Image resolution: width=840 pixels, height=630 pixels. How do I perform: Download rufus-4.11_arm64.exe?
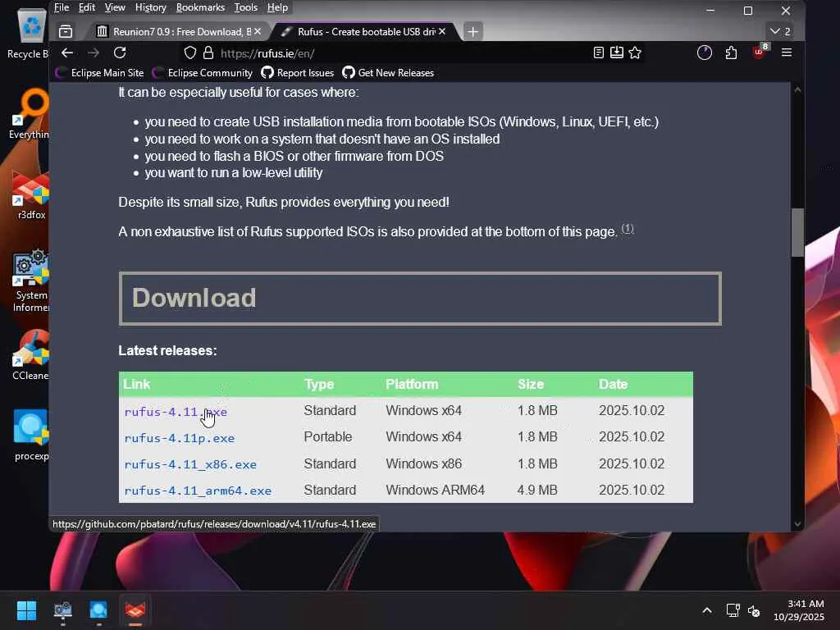click(198, 491)
